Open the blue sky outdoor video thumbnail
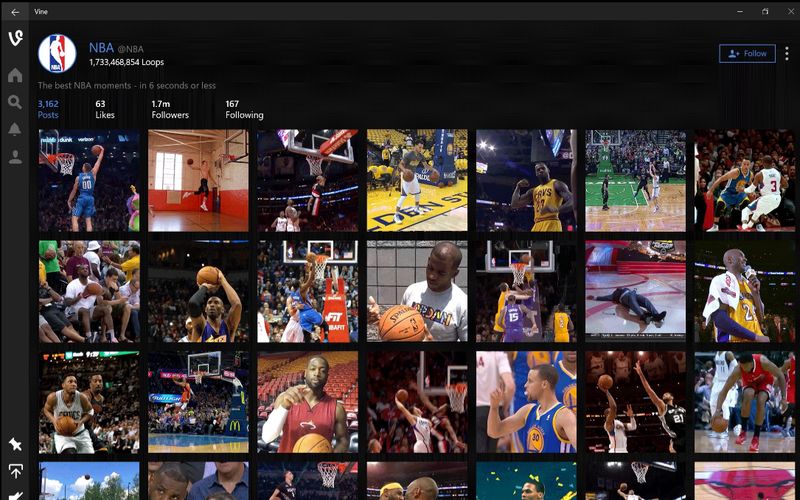 pyautogui.click(x=89, y=481)
